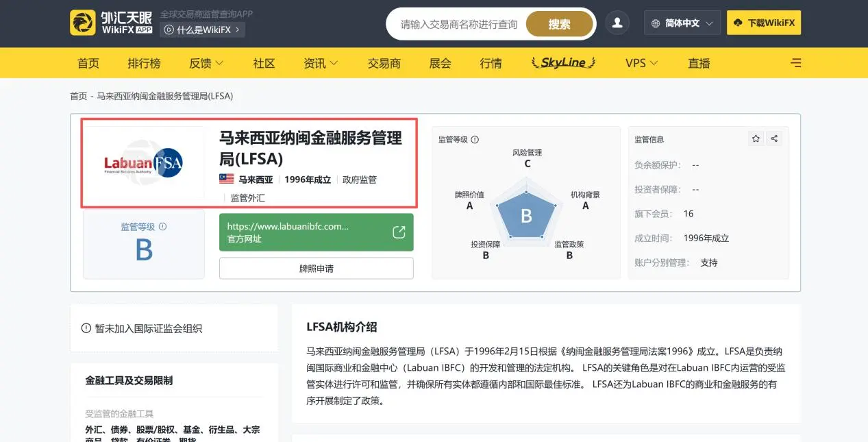Viewport: 868px width, 442px height.
Task: Expand the 资讯 navigation dropdown
Action: 321,63
